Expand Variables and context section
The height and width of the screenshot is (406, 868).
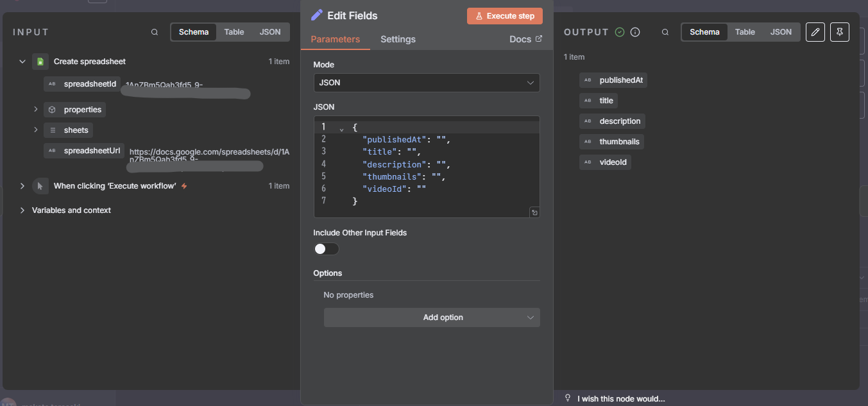click(22, 210)
